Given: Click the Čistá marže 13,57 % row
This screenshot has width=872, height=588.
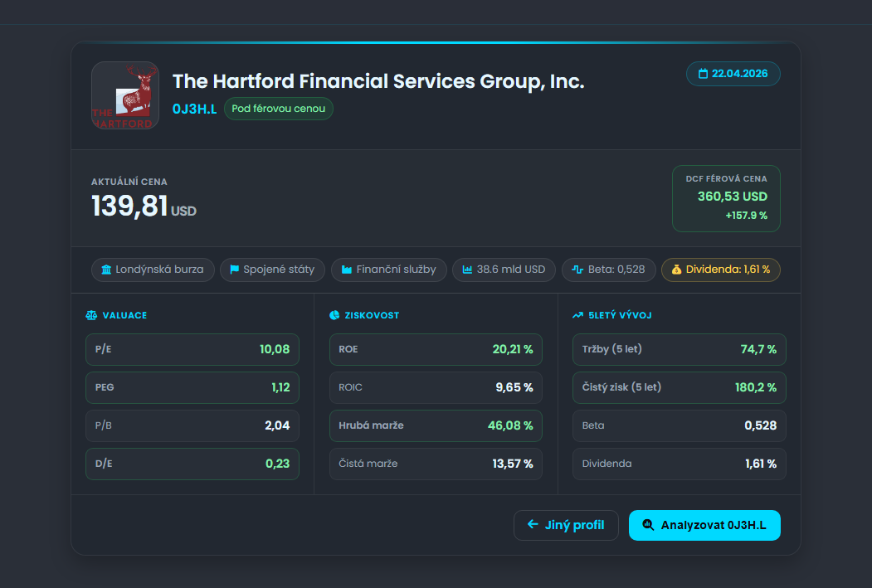Looking at the screenshot, I should 436,464.
